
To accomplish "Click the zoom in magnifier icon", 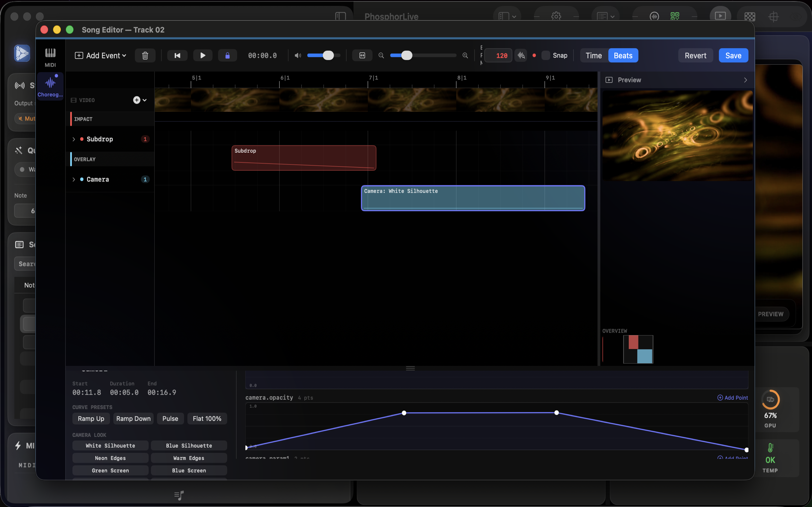I will tap(465, 55).
